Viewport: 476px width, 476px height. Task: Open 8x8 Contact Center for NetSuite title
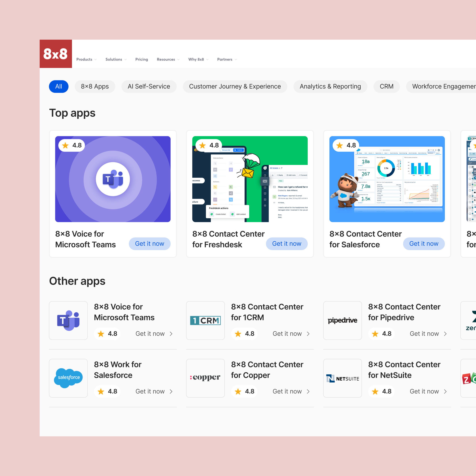coord(404,369)
